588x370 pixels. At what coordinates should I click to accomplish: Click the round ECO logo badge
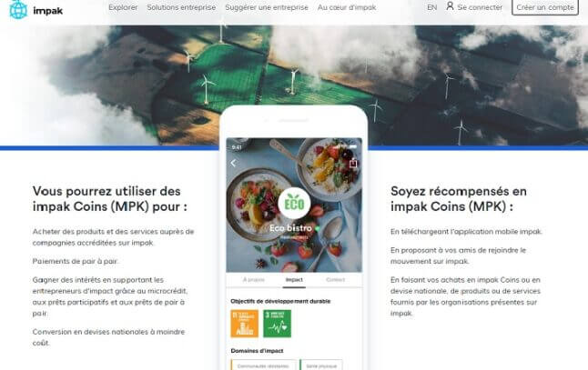(294, 204)
